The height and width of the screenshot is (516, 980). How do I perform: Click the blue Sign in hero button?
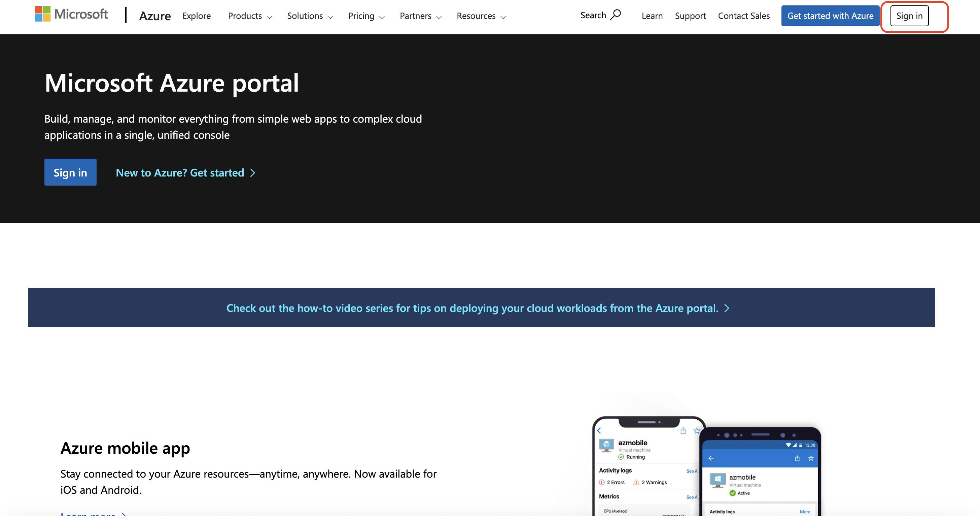[x=70, y=172]
